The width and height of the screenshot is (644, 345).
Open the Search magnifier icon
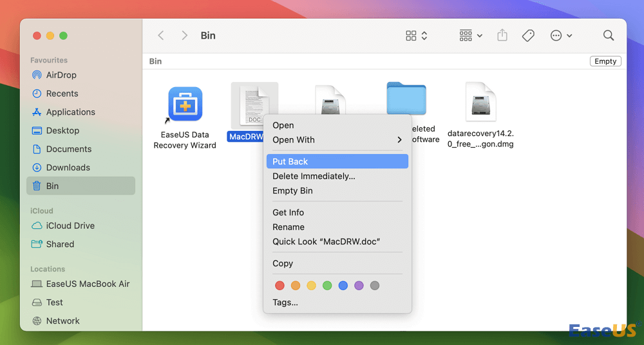608,36
